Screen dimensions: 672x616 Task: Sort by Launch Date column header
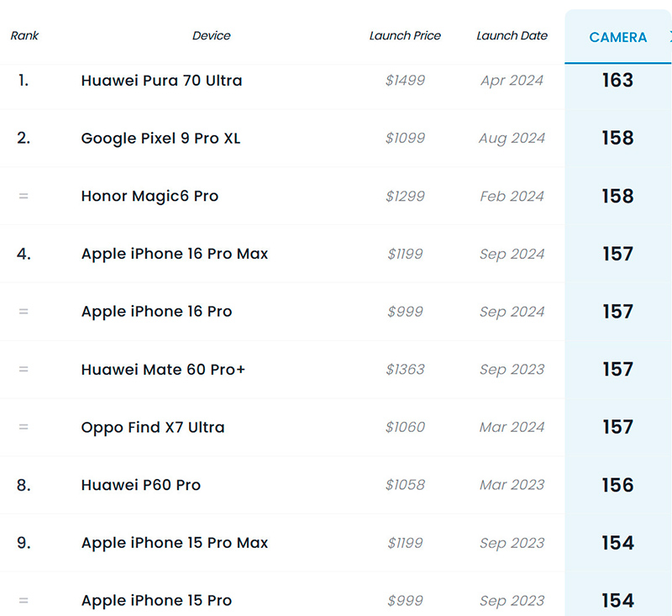click(x=512, y=36)
